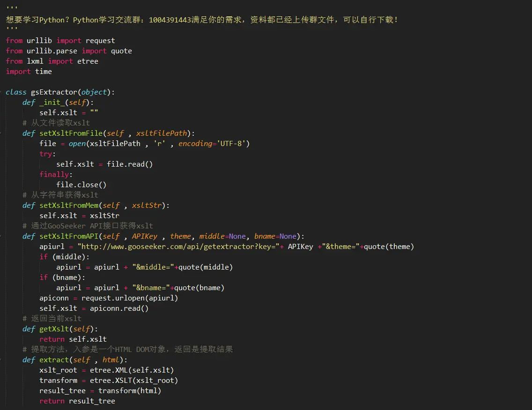The image size is (532, 410).
Task: Click the line 'self.xslt = file.read()'
Action: 104,164
